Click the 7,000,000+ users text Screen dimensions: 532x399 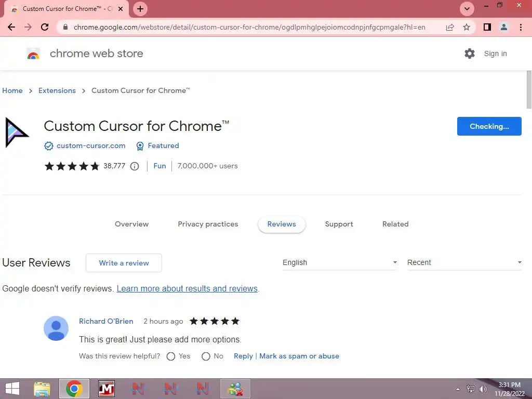tap(208, 166)
